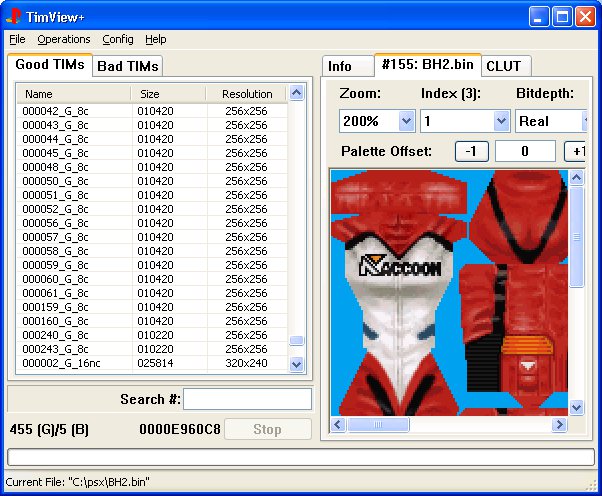
Task: Open the Operations menu
Action: pos(64,39)
